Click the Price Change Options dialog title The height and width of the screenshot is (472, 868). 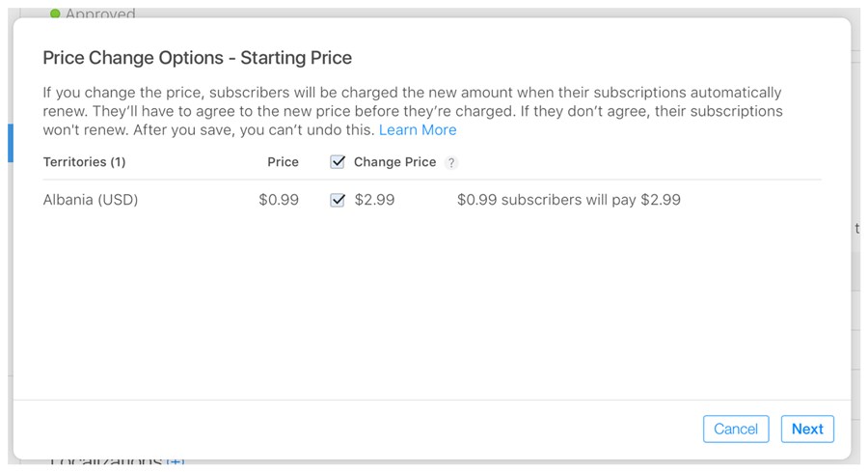coord(197,58)
